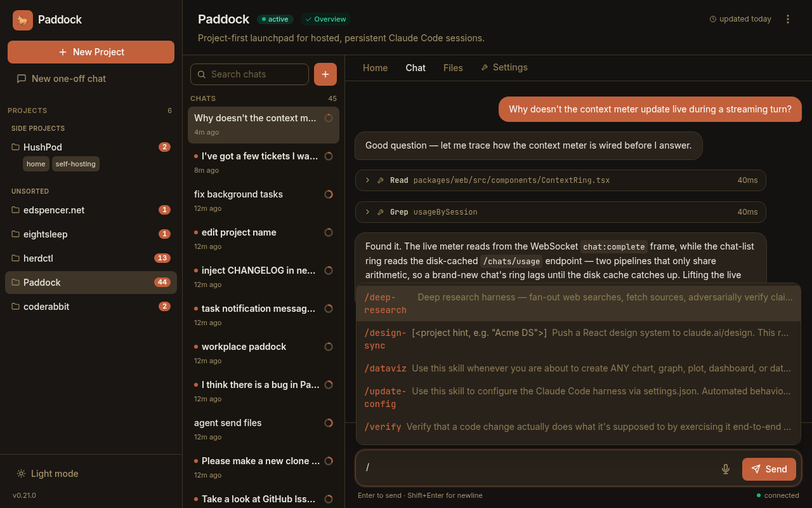The height and width of the screenshot is (508, 812).
Task: Click the context ring on 'edit project name'
Action: 329,232
